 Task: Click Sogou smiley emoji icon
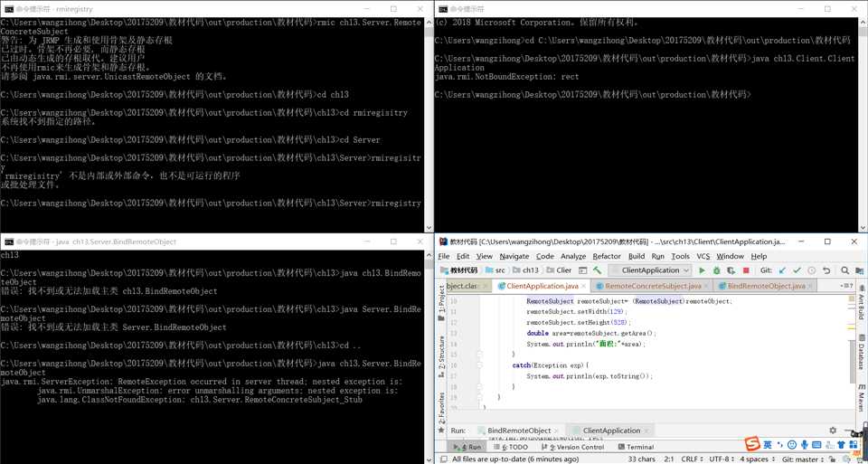pos(792,445)
